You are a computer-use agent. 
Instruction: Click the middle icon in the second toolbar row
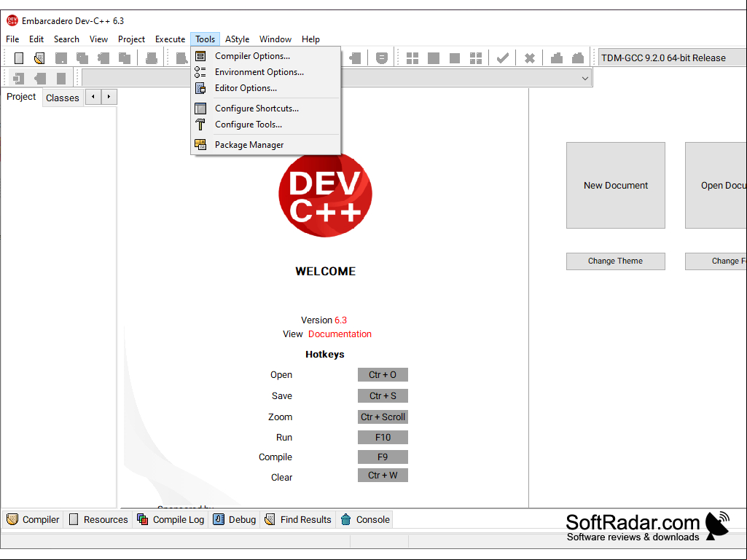[40, 78]
